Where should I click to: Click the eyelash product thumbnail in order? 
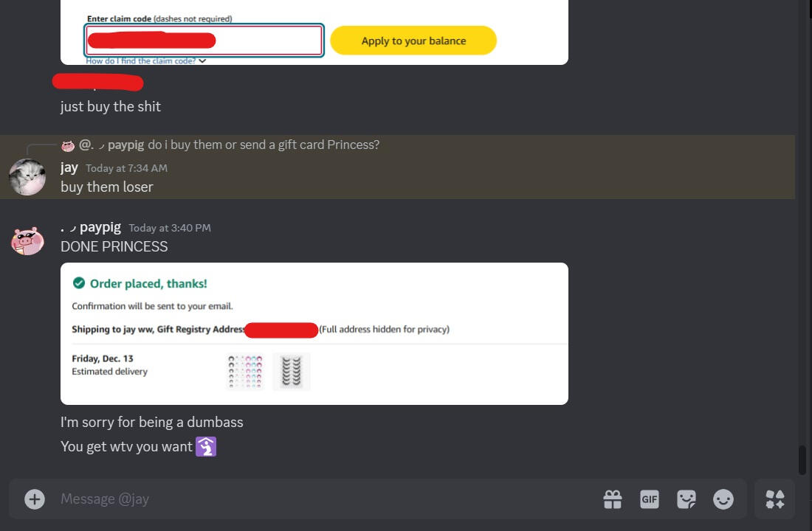[x=291, y=372]
